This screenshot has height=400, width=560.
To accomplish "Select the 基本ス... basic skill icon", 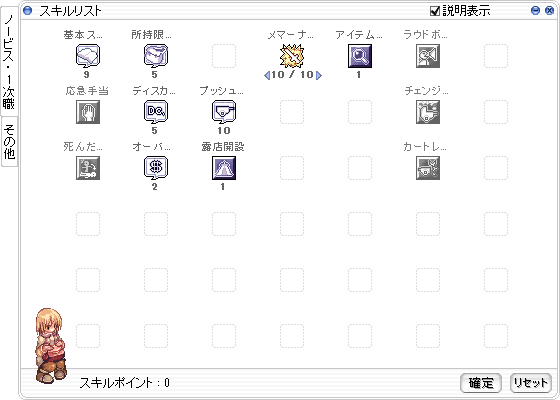I will pyautogui.click(x=88, y=56).
